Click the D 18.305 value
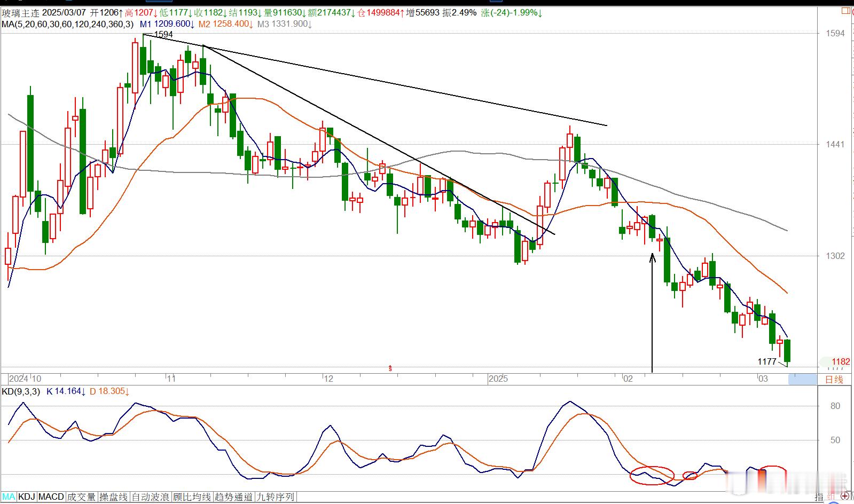Viewport: 854px width, 504px height. tap(109, 391)
